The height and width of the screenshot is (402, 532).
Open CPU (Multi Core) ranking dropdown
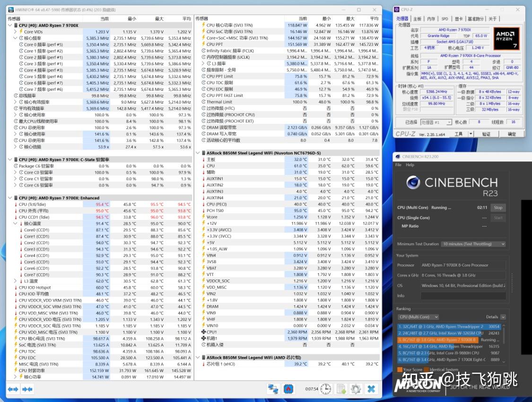[x=418, y=317]
